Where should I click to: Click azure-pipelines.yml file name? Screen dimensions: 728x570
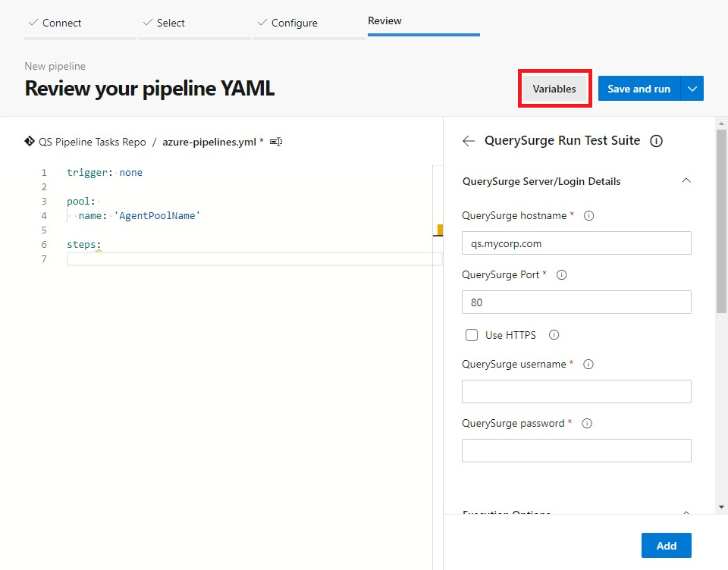[209, 142]
